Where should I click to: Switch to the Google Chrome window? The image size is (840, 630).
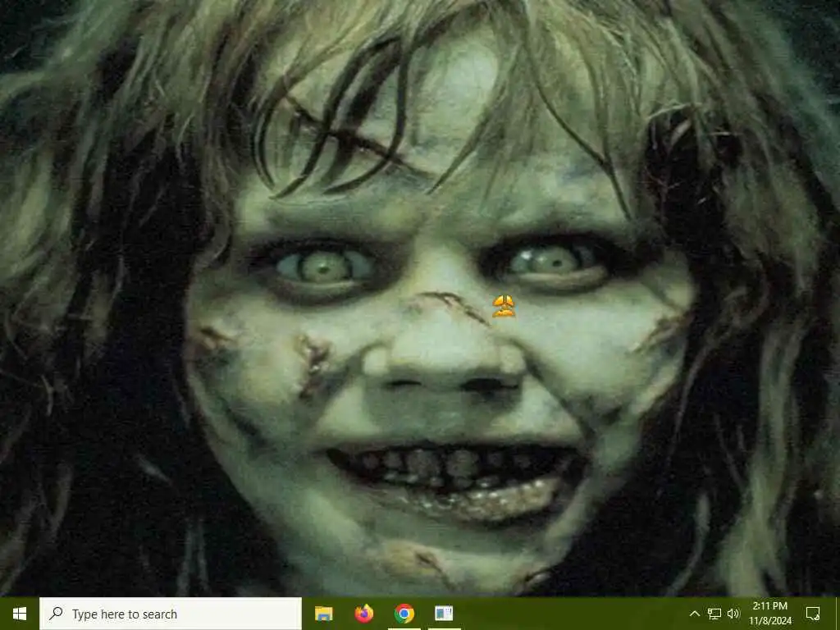pyautogui.click(x=404, y=614)
